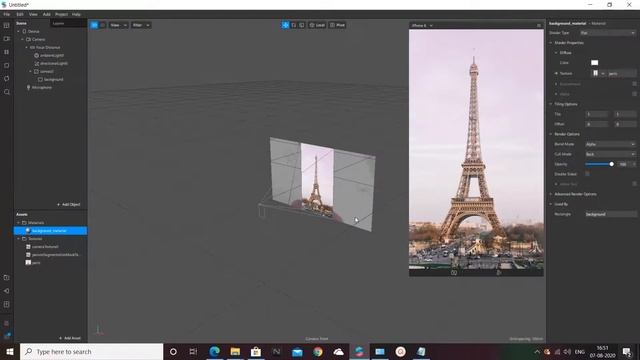Click the pause icon in left sidebar

click(7, 52)
